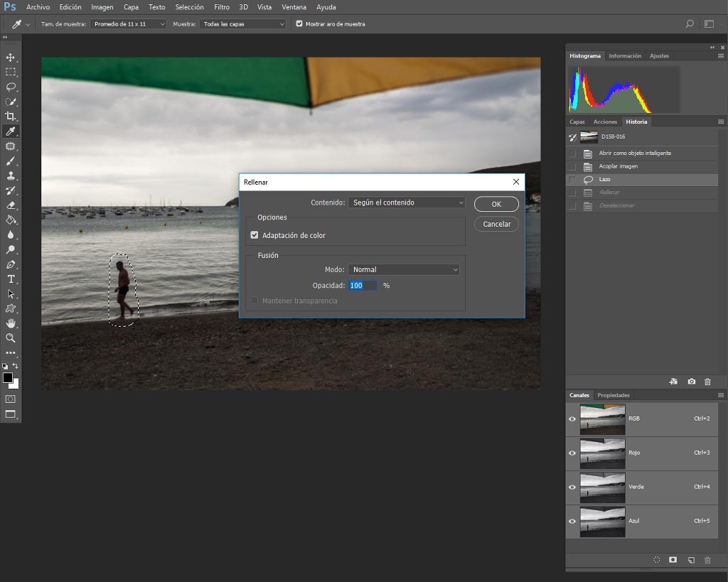Select the Dodge tool
The width and height of the screenshot is (728, 582).
click(x=10, y=249)
